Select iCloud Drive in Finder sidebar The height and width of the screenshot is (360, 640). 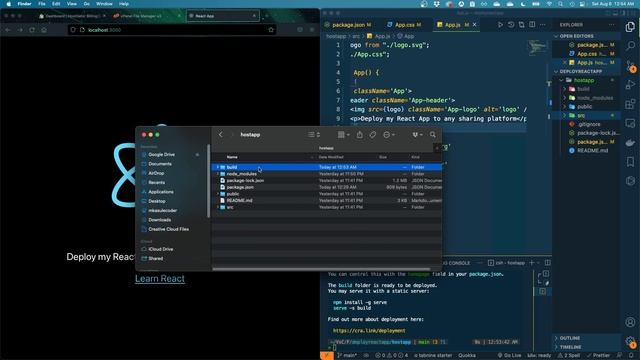point(160,249)
